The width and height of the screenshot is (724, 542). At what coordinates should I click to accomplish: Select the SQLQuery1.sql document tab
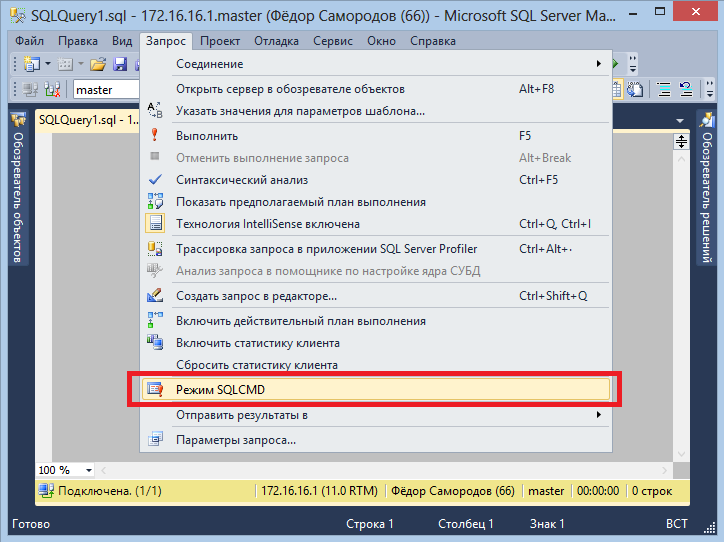(88, 120)
